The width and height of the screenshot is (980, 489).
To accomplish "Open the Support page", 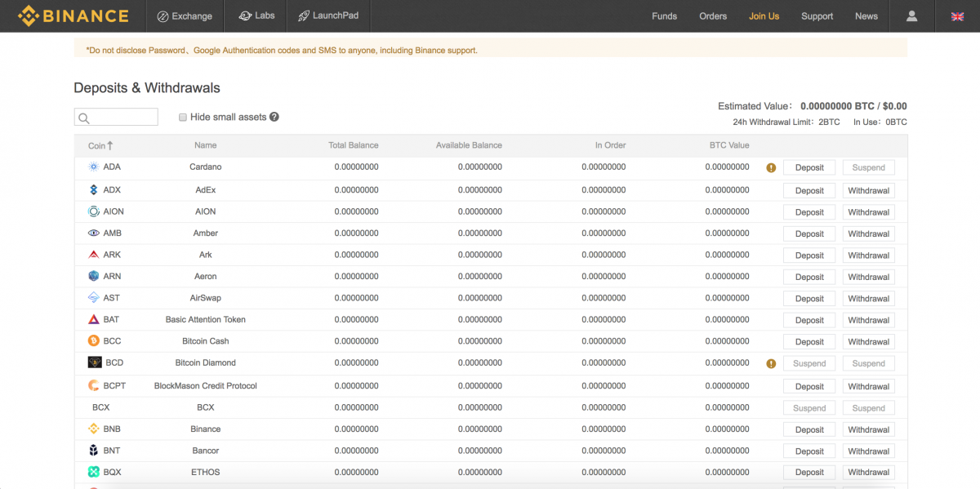I will (x=817, y=16).
